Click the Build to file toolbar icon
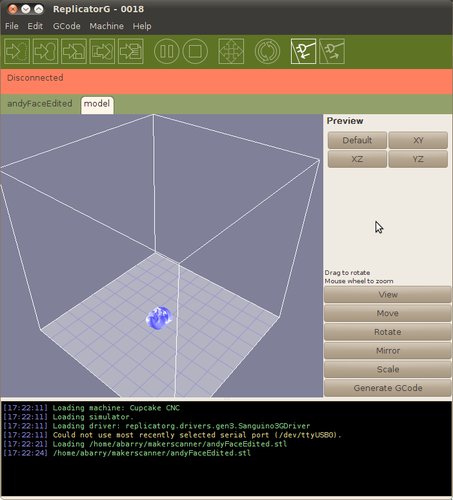This screenshot has width=453, height=500. pos(131,51)
